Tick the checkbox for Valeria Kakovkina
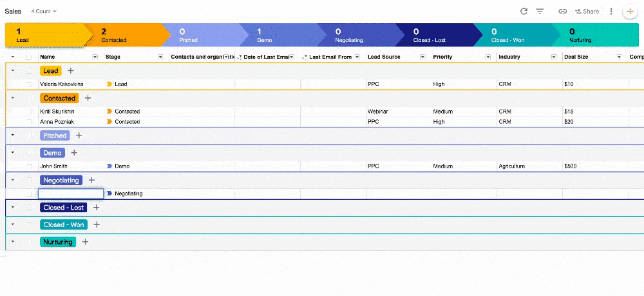The width and height of the screenshot is (644, 296). point(29,84)
